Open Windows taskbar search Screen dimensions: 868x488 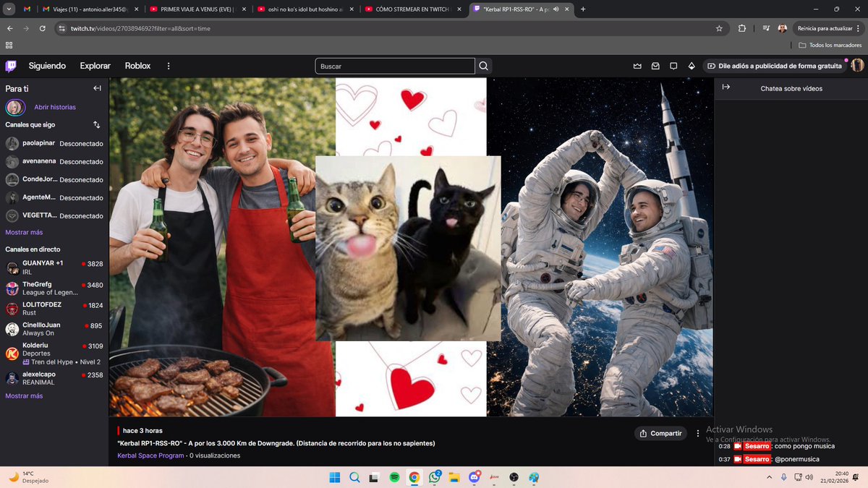coord(354,477)
